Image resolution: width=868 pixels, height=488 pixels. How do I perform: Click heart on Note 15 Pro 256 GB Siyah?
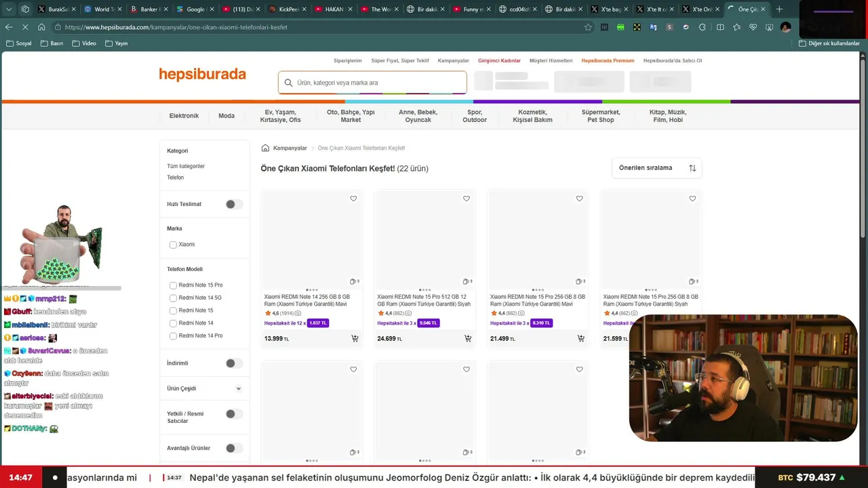(x=692, y=199)
